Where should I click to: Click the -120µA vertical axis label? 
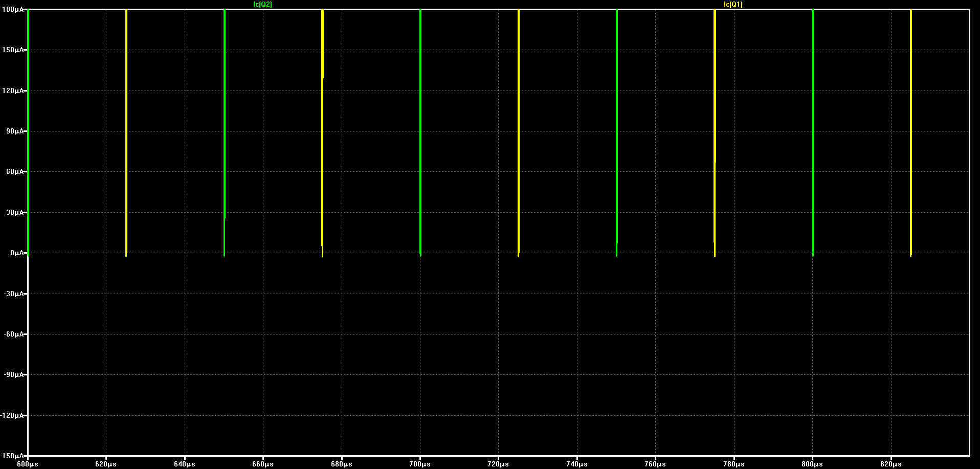click(12, 416)
